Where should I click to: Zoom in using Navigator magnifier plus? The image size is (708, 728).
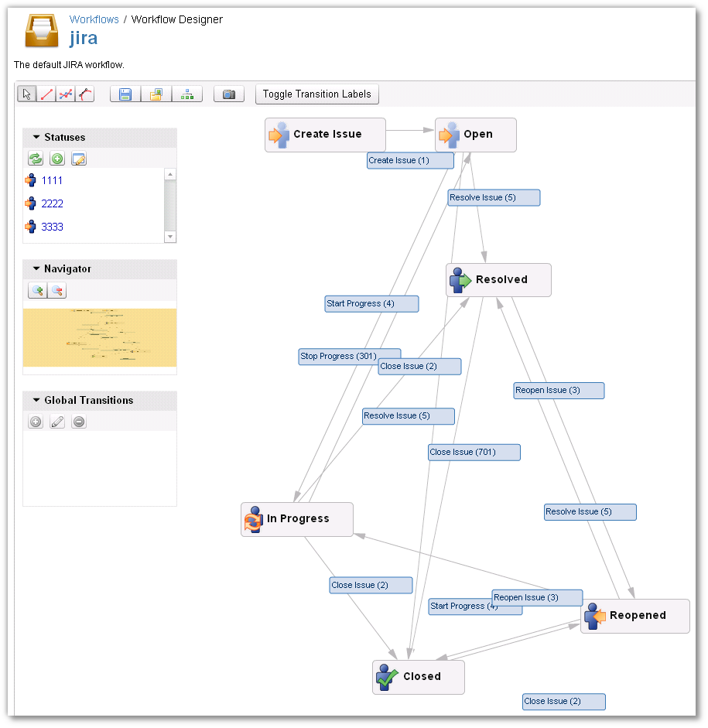point(38,291)
